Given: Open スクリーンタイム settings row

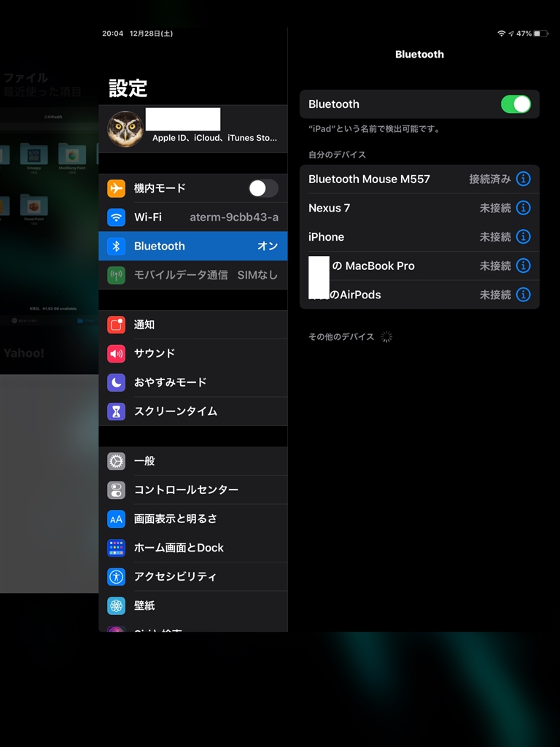Looking at the screenshot, I should point(192,411).
